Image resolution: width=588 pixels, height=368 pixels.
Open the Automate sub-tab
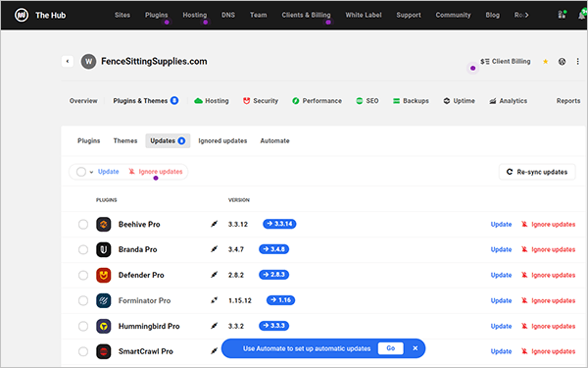274,140
